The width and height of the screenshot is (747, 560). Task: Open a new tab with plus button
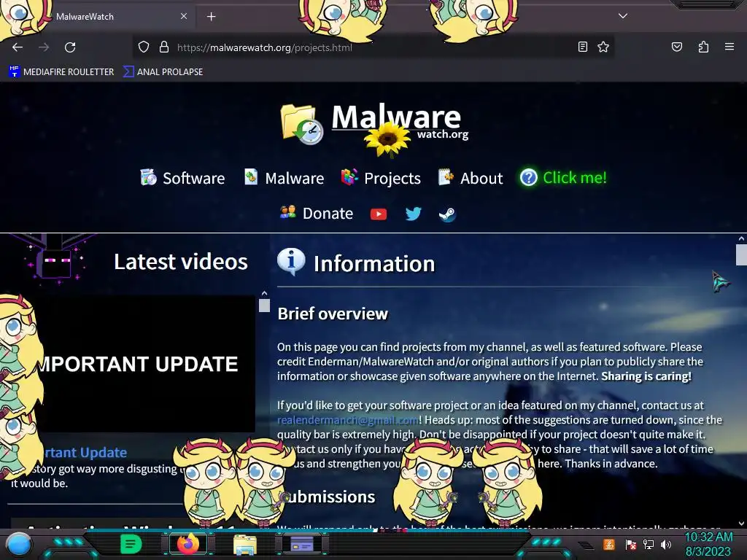coord(211,17)
